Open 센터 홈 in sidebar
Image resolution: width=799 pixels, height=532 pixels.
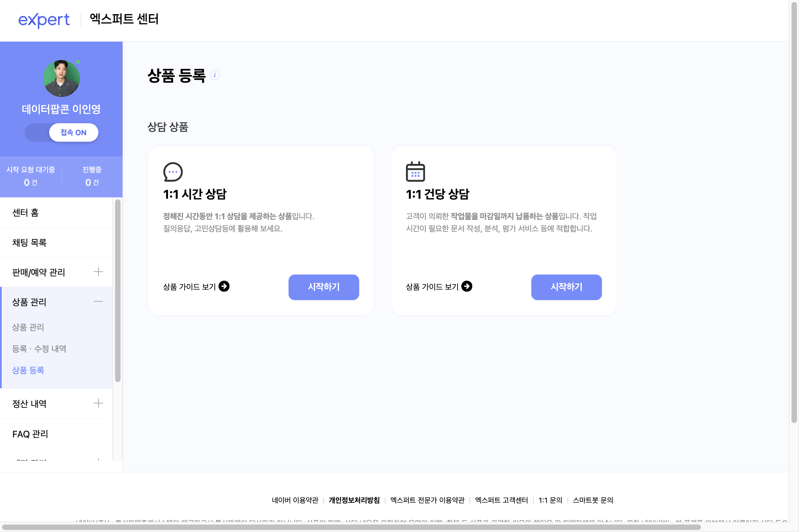[56, 213]
